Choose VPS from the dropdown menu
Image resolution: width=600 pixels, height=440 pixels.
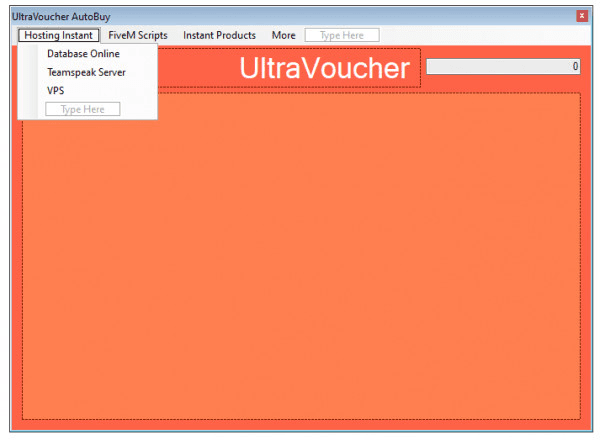click(55, 91)
